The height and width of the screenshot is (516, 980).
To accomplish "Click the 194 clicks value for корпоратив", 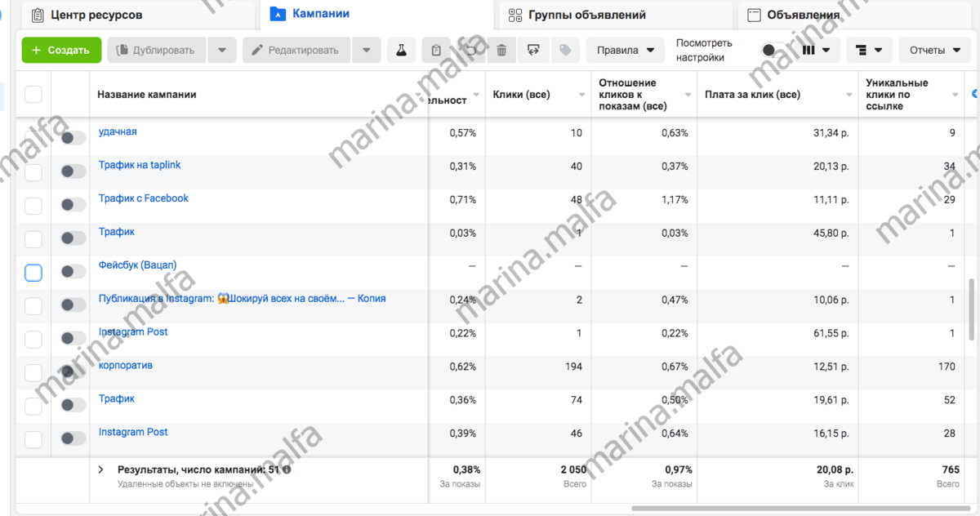I will [x=573, y=367].
